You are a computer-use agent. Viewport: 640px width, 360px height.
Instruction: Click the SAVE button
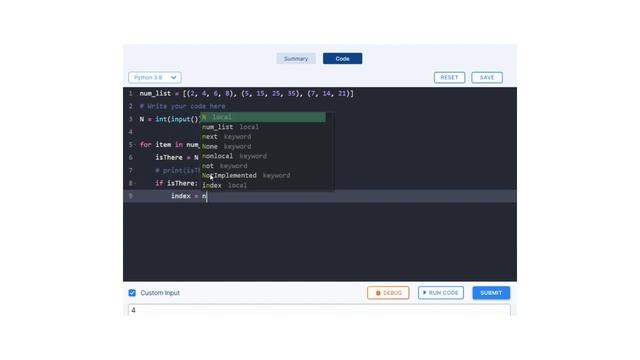pos(487,78)
